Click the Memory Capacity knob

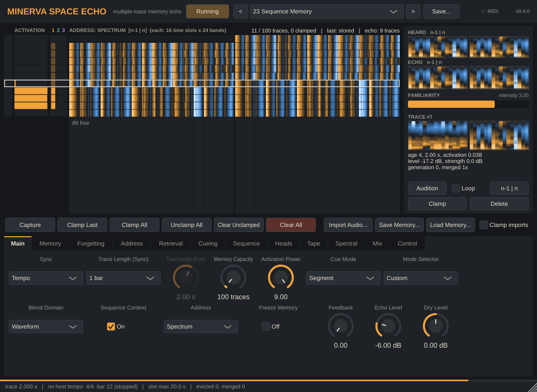pyautogui.click(x=233, y=277)
